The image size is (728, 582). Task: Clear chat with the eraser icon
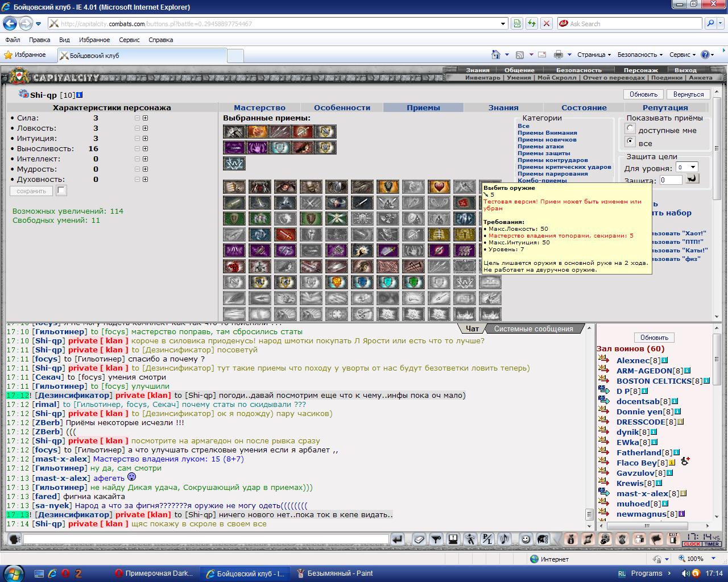click(x=420, y=539)
